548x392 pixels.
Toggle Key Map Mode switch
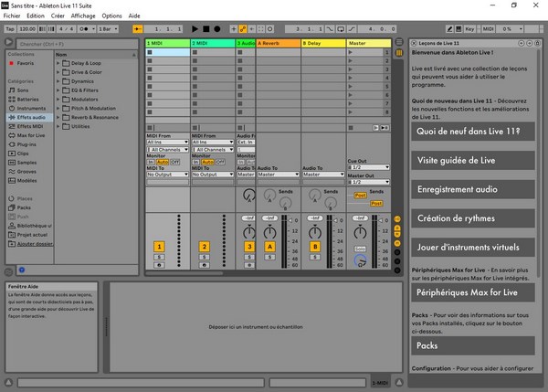(x=469, y=29)
